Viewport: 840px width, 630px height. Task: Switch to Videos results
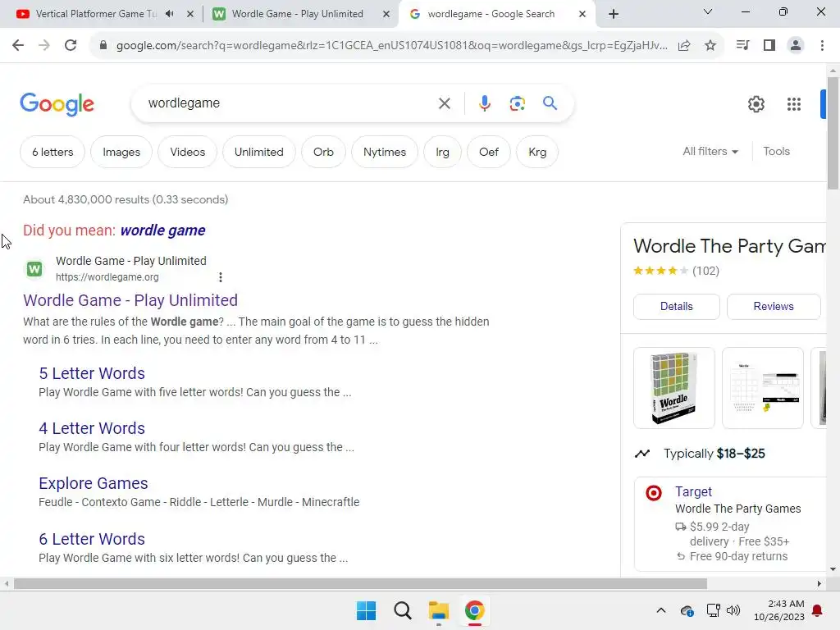[x=188, y=152]
